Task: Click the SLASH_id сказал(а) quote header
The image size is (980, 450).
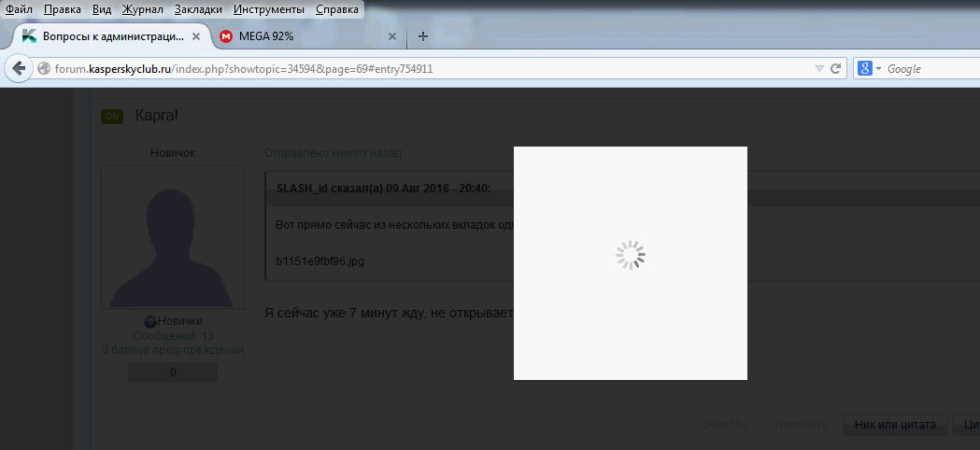Action: pyautogui.click(x=383, y=189)
